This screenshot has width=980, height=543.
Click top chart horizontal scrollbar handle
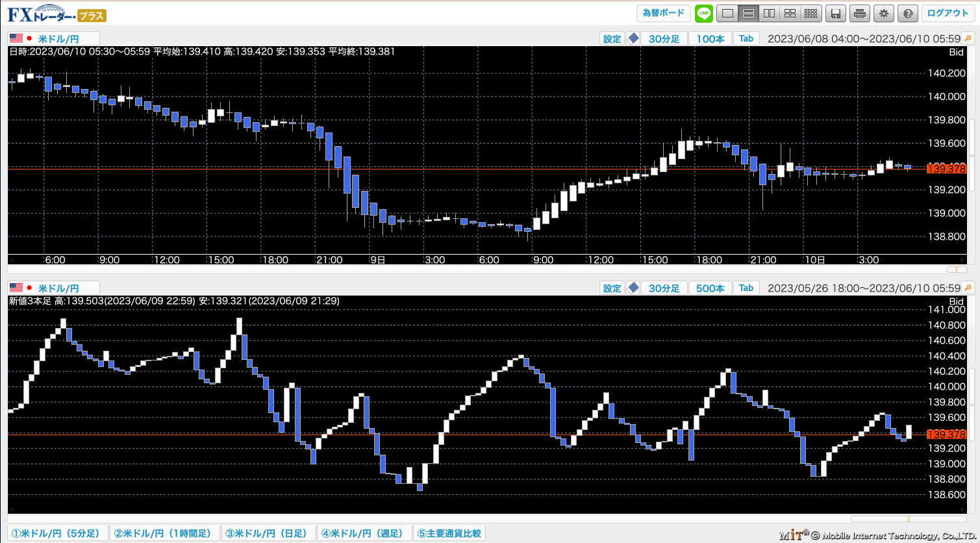[x=957, y=269]
